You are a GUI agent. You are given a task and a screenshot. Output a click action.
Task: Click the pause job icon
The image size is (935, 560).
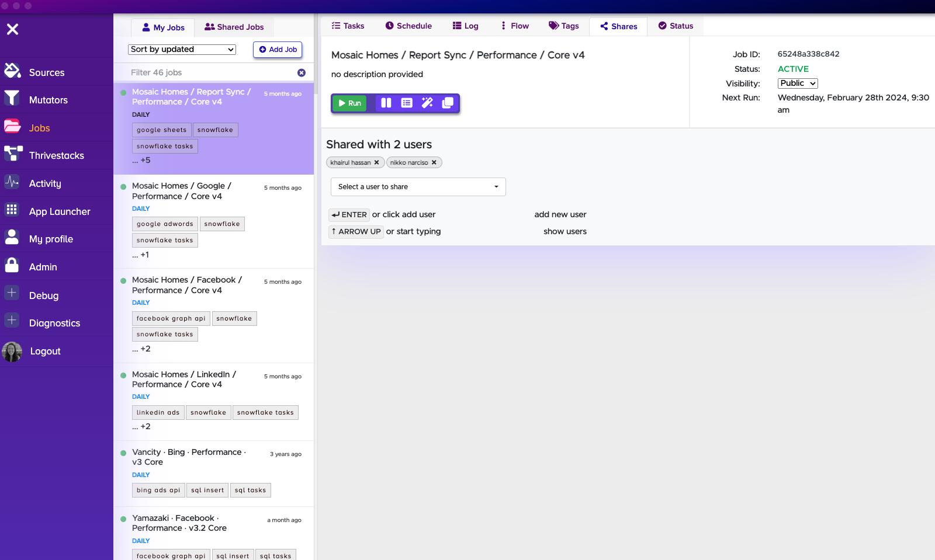(386, 103)
